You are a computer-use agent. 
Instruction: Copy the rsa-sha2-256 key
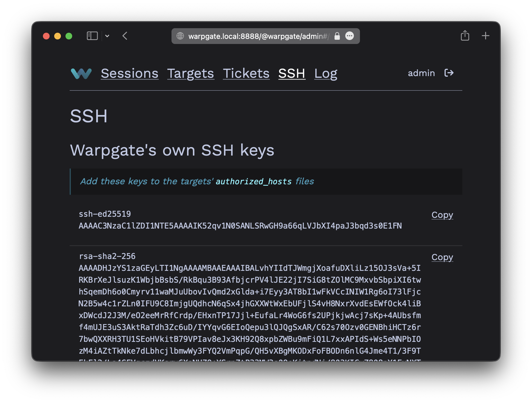[442, 257]
